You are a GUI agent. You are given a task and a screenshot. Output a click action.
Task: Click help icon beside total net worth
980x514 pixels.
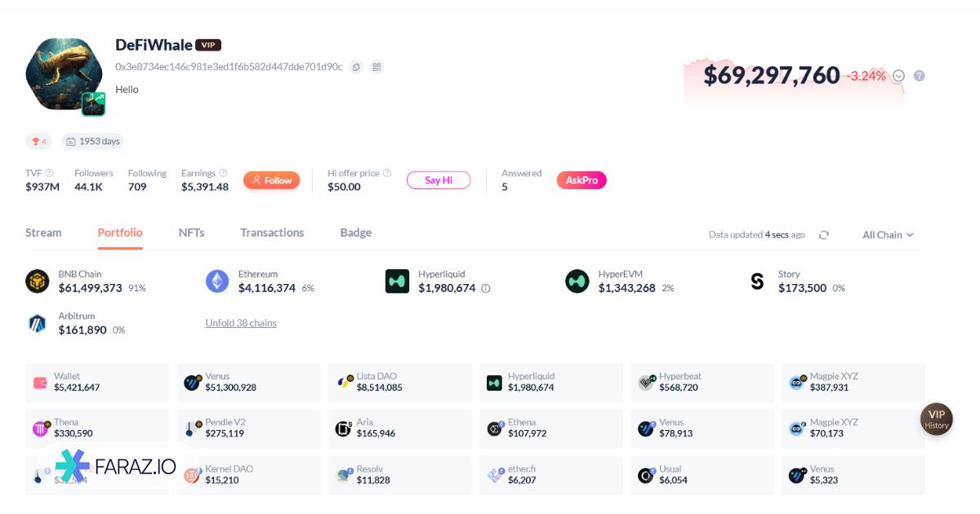coord(920,76)
